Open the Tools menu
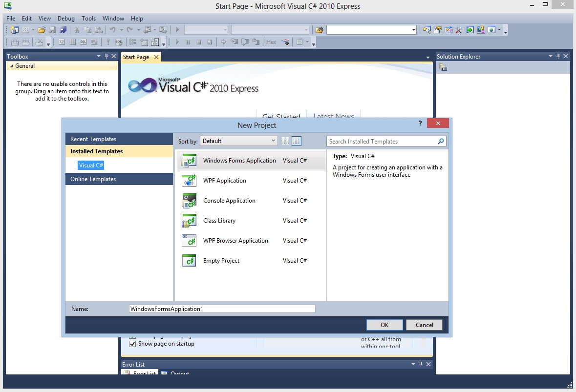Image resolution: width=576 pixels, height=392 pixels. (x=88, y=19)
